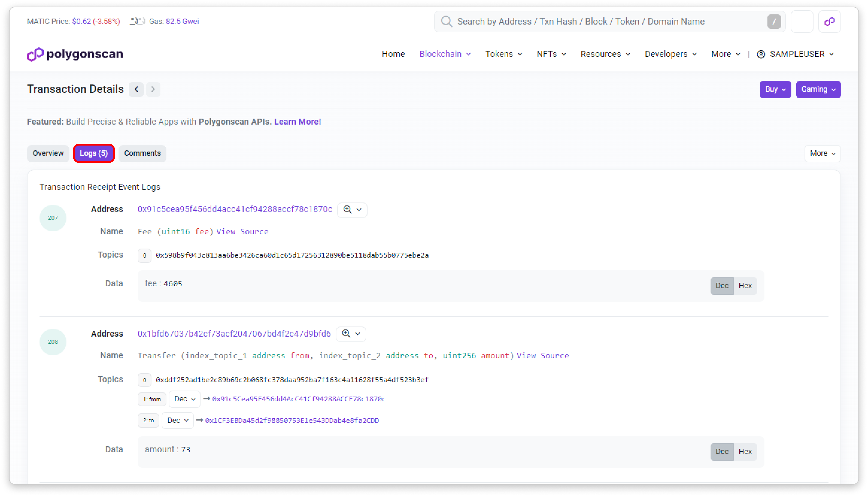The width and height of the screenshot is (868, 496).
Task: Click Gas 82.5 Gwei value
Action: (x=182, y=21)
